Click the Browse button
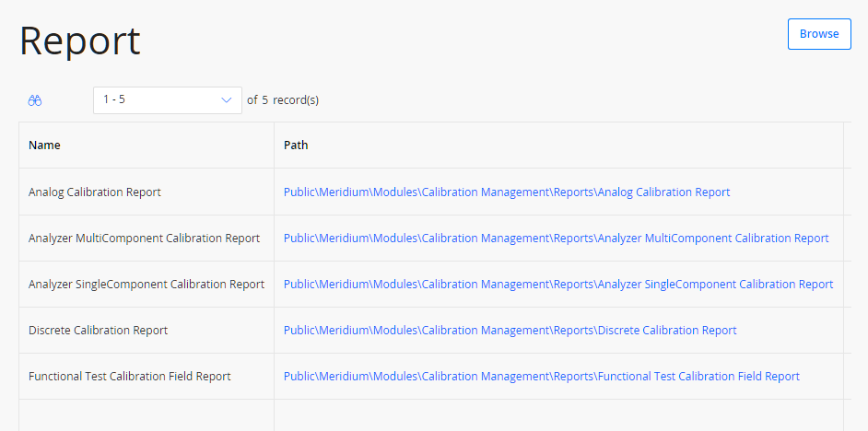 tap(819, 34)
